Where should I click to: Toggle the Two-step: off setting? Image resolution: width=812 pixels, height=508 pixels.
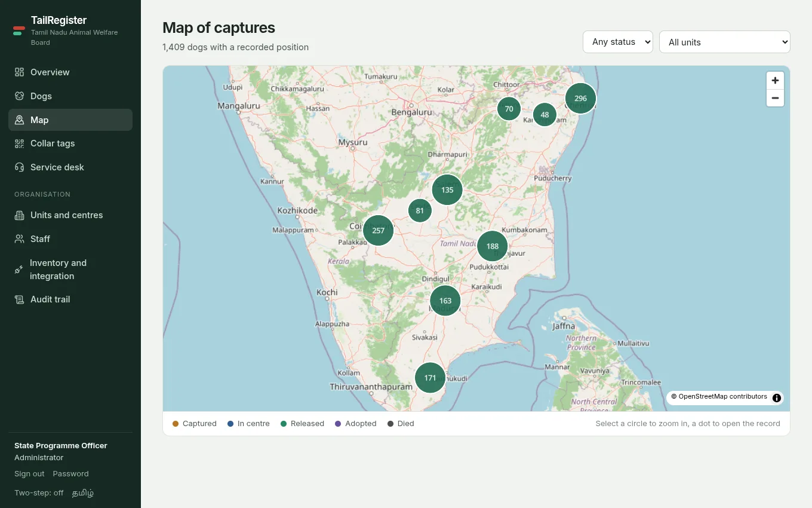(39, 493)
